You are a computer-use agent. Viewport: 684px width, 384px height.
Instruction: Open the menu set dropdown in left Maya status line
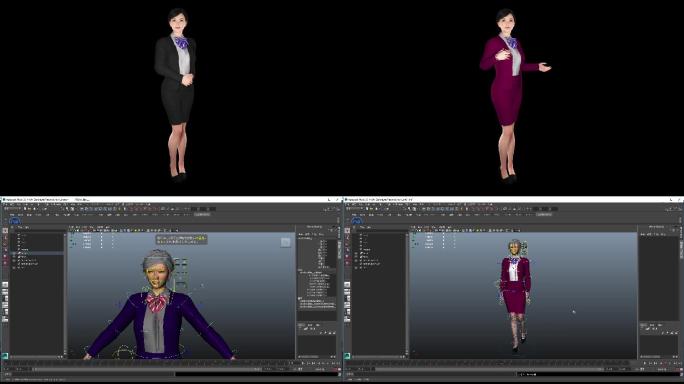[x=12, y=209]
